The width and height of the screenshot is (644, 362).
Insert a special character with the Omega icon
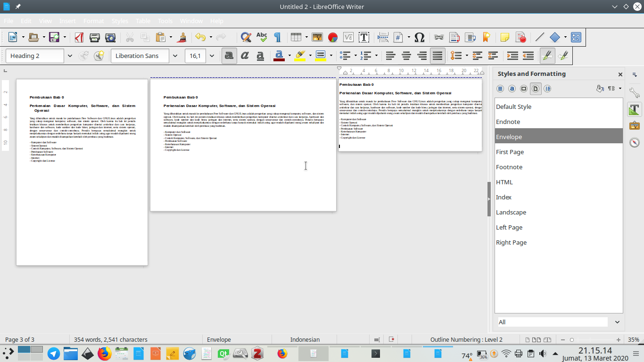[419, 37]
